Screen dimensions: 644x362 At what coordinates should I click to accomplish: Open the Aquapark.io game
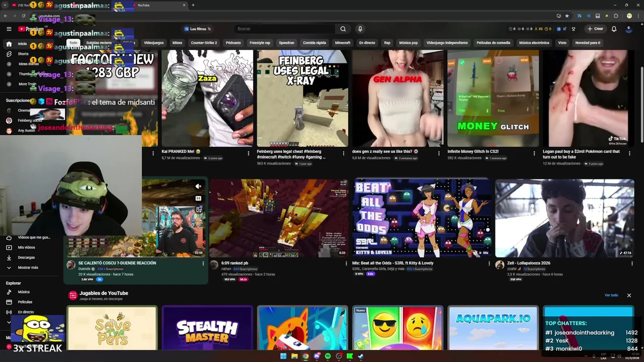click(493, 328)
